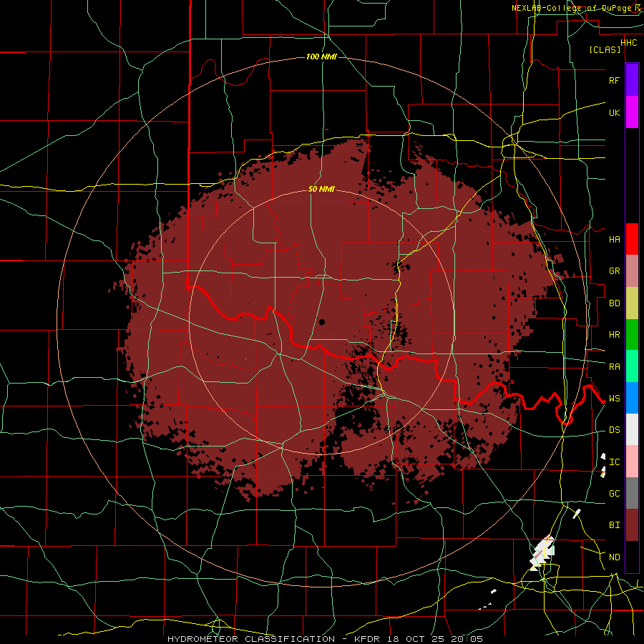Click the [CLAS] units label

point(605,50)
